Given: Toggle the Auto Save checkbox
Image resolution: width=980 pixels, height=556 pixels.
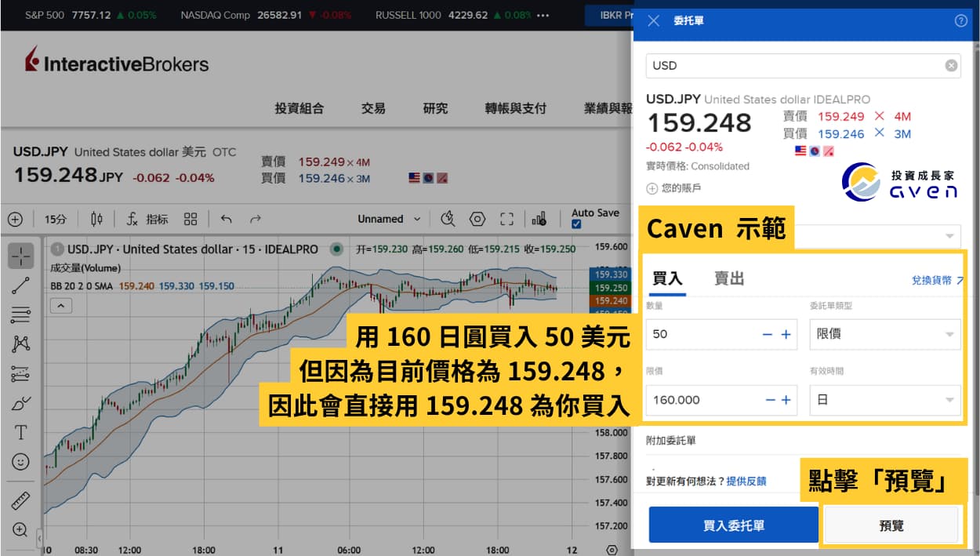Looking at the screenshot, I should pyautogui.click(x=577, y=224).
